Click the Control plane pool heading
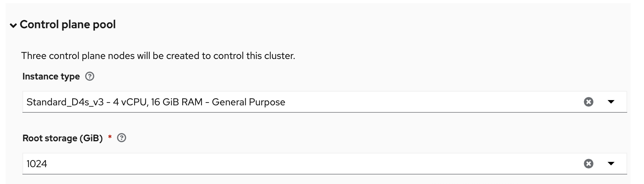The width and height of the screenshot is (644, 184). click(68, 25)
